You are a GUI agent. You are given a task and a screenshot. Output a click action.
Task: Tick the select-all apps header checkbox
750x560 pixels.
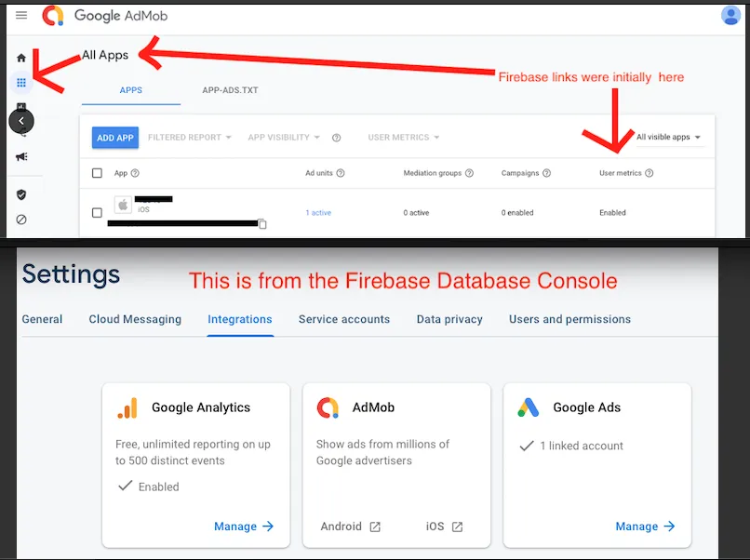pyautogui.click(x=98, y=173)
